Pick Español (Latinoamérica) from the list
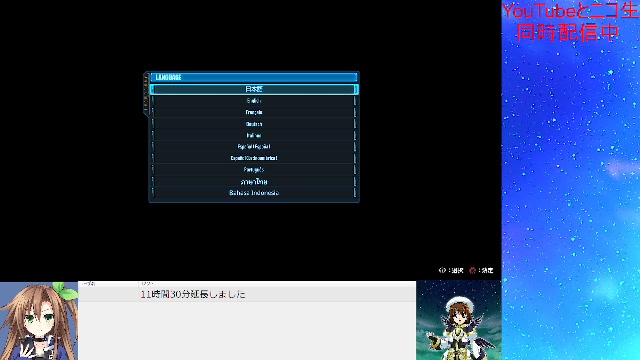The image size is (640, 360). (253, 158)
